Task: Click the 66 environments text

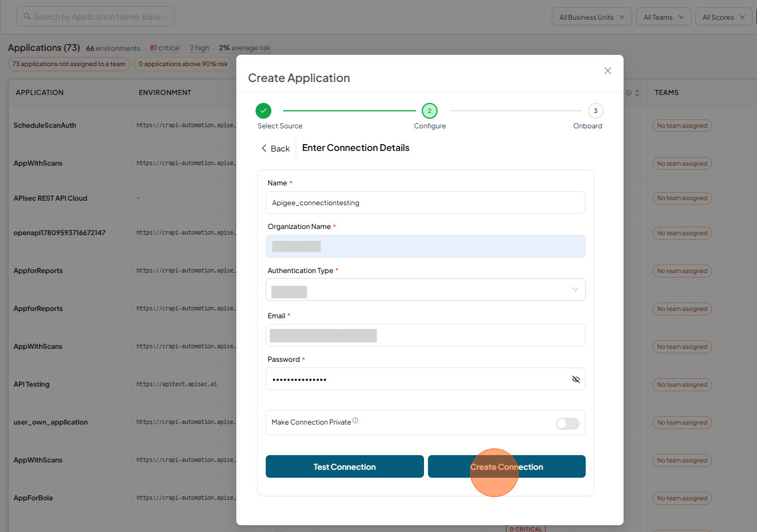Action: [x=113, y=49]
